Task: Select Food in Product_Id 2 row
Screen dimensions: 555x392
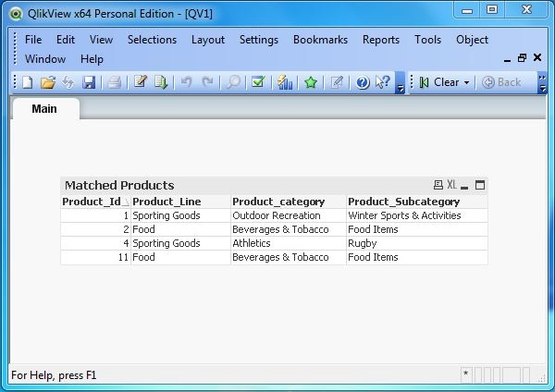Action: [x=180, y=229]
